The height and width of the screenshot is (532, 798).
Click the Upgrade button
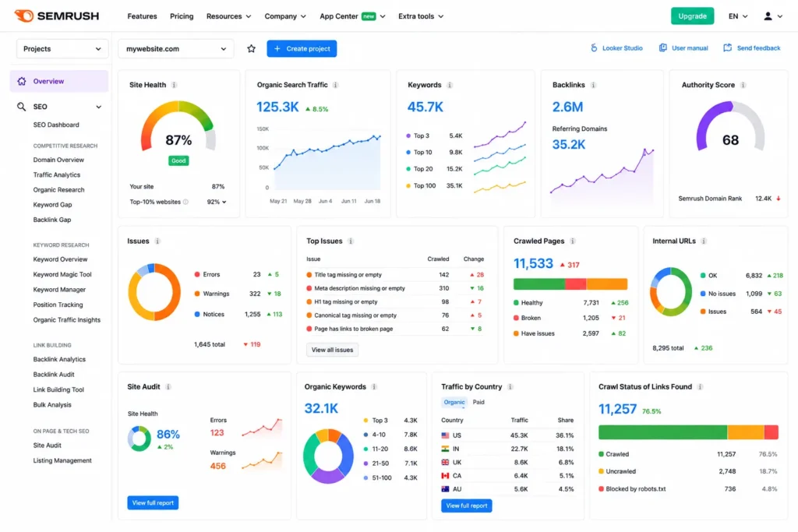click(x=692, y=16)
